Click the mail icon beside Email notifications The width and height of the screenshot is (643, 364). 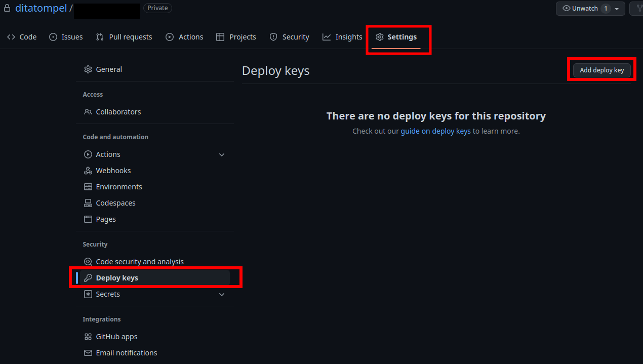coord(88,353)
